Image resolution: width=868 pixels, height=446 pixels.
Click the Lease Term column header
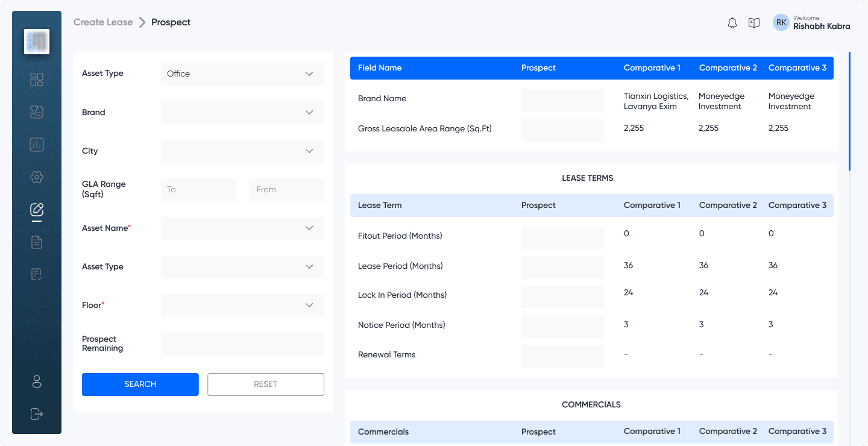coord(380,206)
